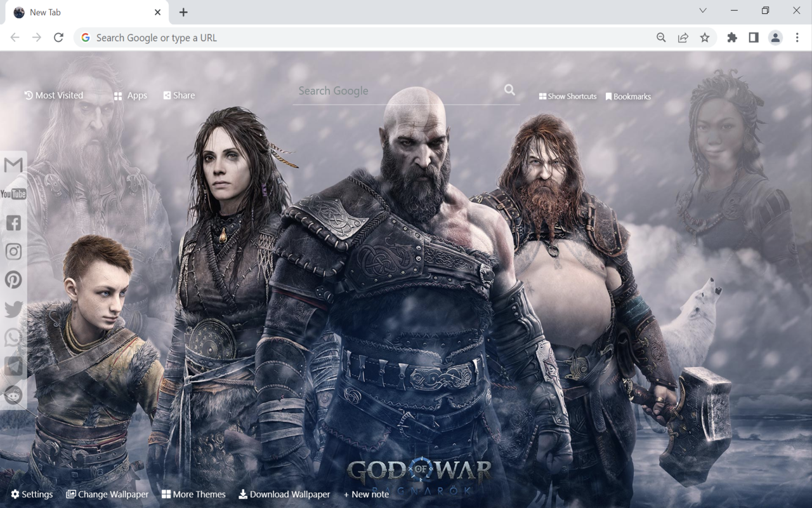Open Facebook shortcut in sidebar

click(x=13, y=223)
